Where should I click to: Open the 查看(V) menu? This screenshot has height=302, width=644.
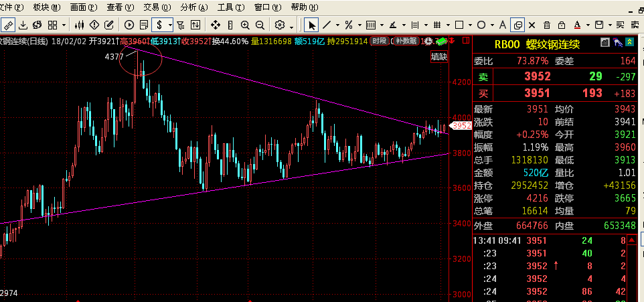[x=120, y=7]
